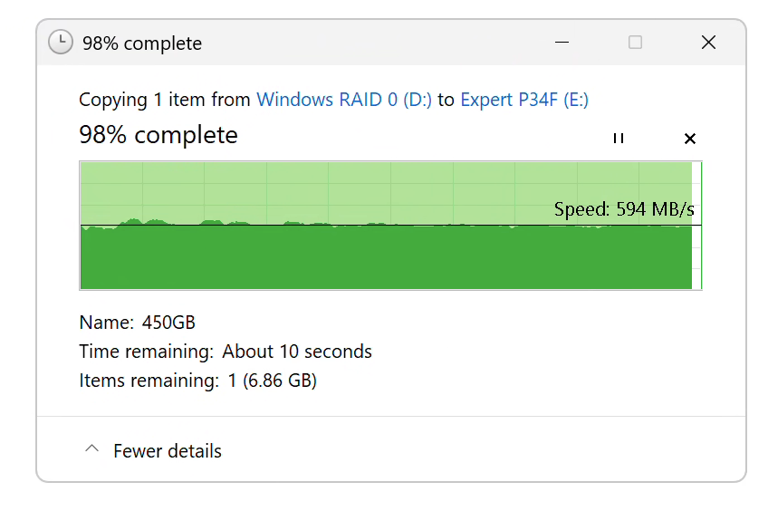Screen dimensions: 768x511
Task: Click the Items remaining 1 (6.86 GB) text
Action: pyautogui.click(x=198, y=380)
